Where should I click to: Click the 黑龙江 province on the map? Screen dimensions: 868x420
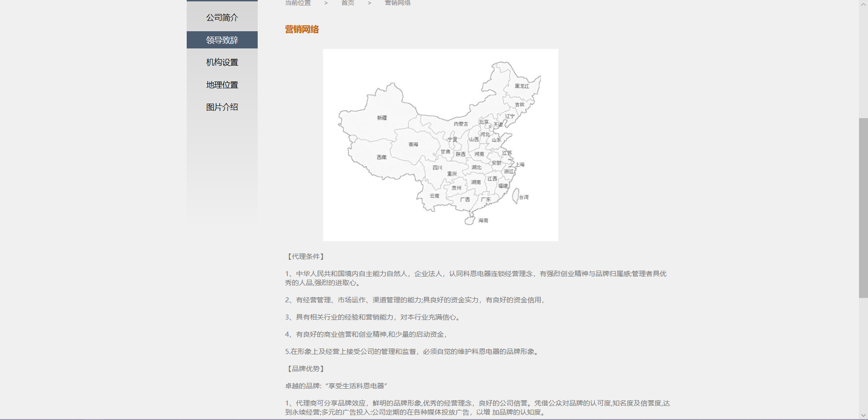point(521,86)
